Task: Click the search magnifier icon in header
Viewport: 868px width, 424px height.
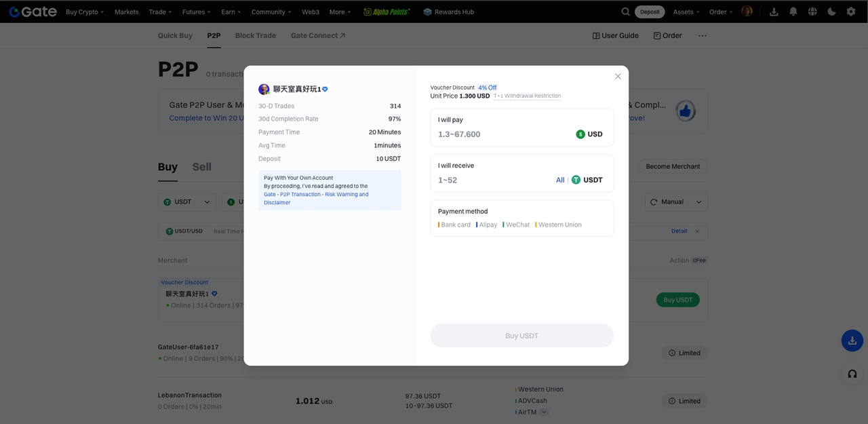Action: click(x=625, y=12)
